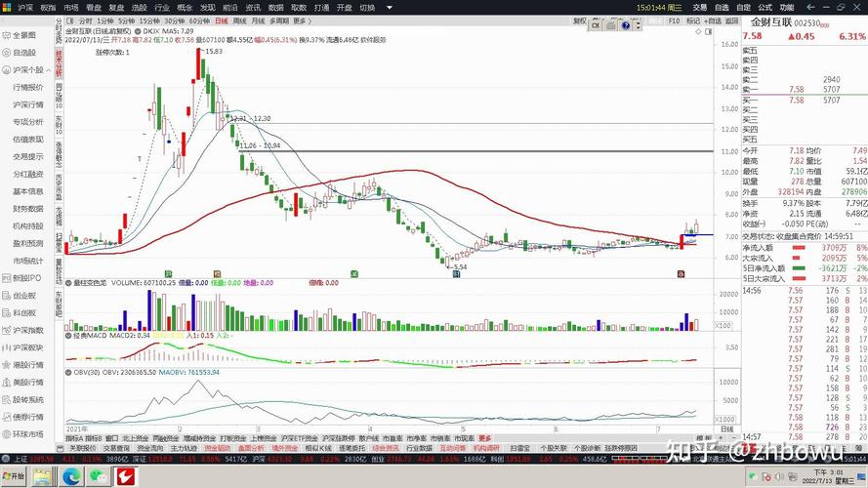Open Microsoft Edge from the taskbar
Viewport: 868px width, 488px height.
click(x=71, y=476)
